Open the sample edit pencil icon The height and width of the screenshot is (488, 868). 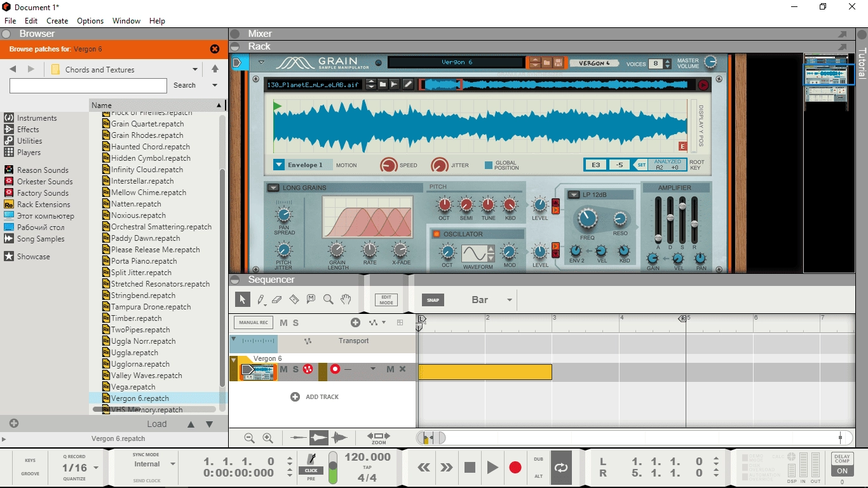click(408, 85)
